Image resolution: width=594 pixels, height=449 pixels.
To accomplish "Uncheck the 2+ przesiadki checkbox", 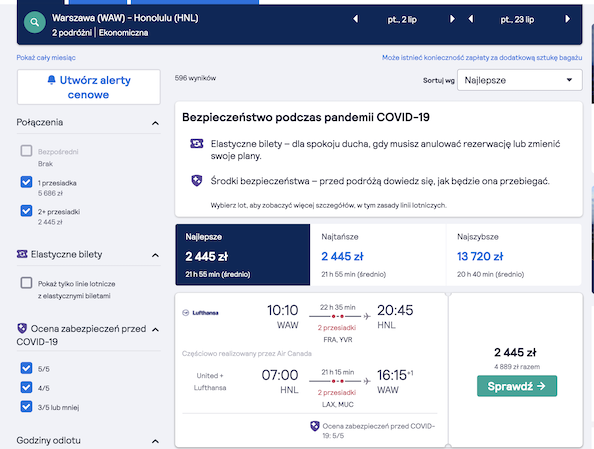I will tap(26, 211).
